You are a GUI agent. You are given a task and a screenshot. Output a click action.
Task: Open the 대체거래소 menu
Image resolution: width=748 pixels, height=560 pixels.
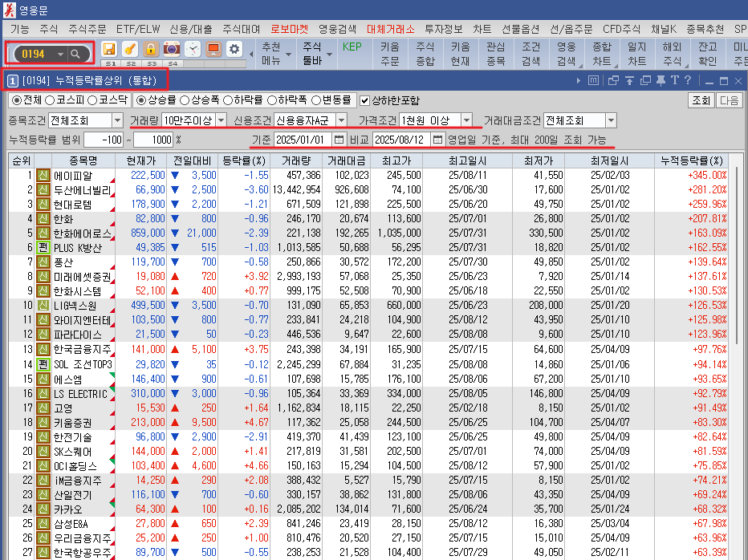click(x=390, y=29)
